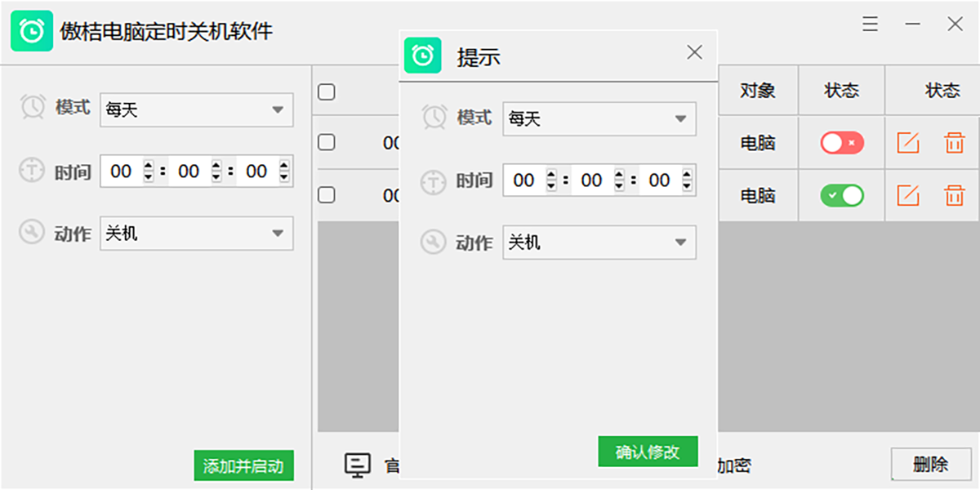
Task: Delete the first task using its trash icon
Action: click(952, 143)
